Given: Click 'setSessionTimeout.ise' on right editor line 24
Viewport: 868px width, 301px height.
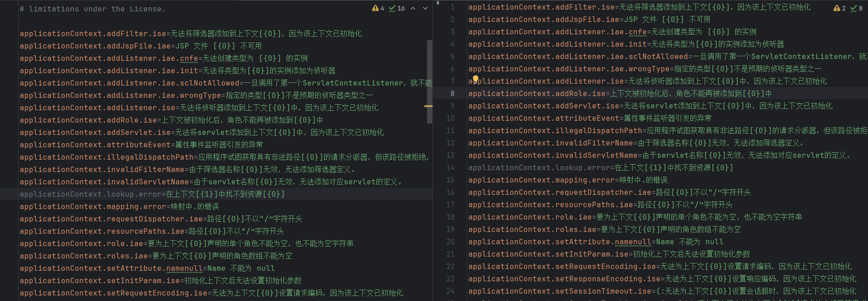Looking at the screenshot, I should pyautogui.click(x=603, y=291).
